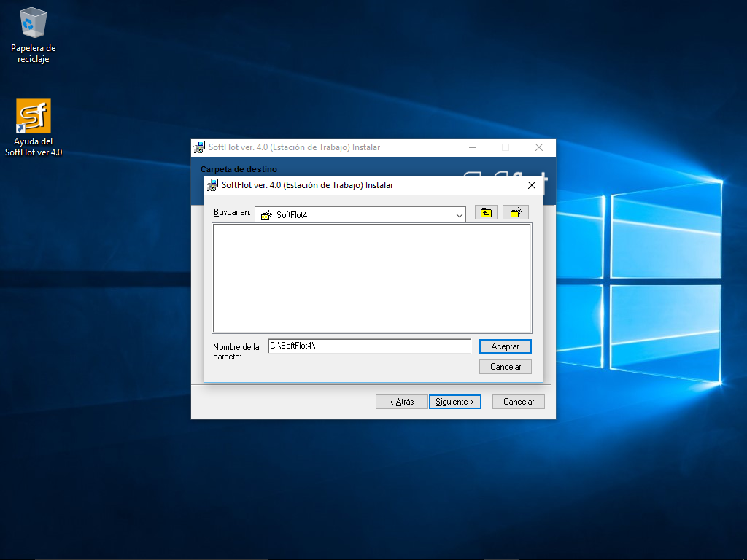Click Cancelar in the setup wizard window
The image size is (747, 560).
point(519,402)
